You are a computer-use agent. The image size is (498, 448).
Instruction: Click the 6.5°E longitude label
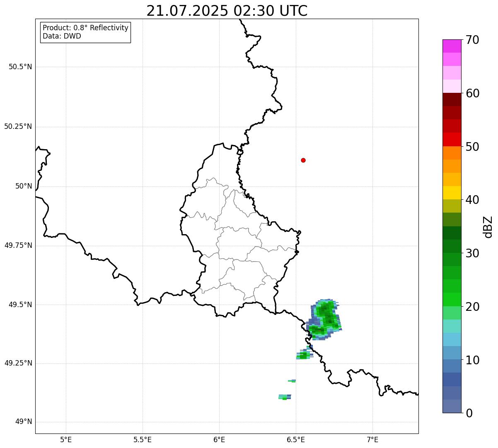[x=296, y=439]
